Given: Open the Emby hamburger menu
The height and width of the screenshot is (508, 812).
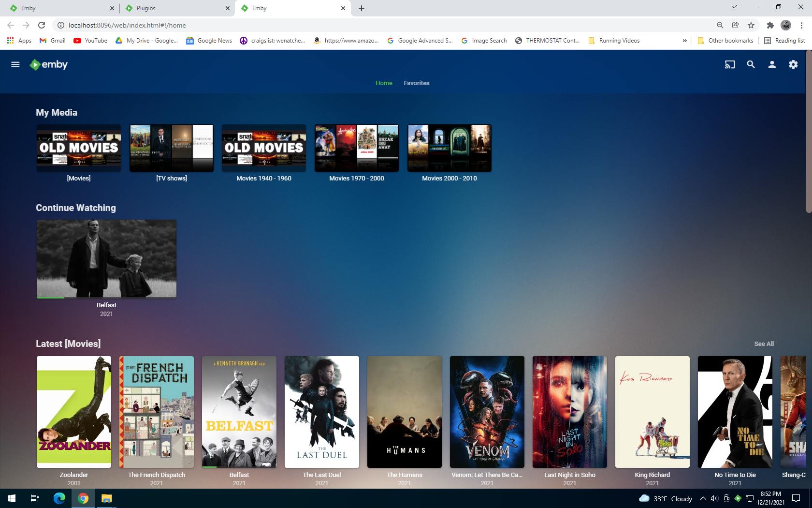Looking at the screenshot, I should coord(15,64).
